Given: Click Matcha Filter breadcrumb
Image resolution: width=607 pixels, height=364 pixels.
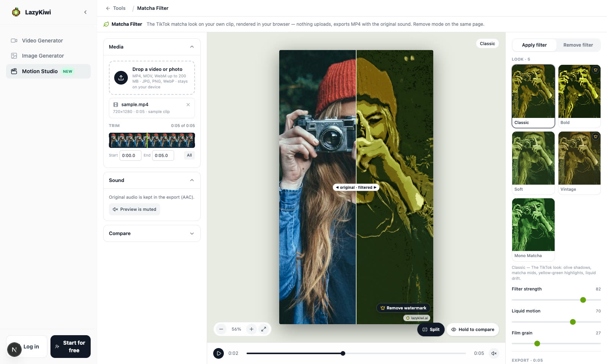Looking at the screenshot, I should point(153,8).
